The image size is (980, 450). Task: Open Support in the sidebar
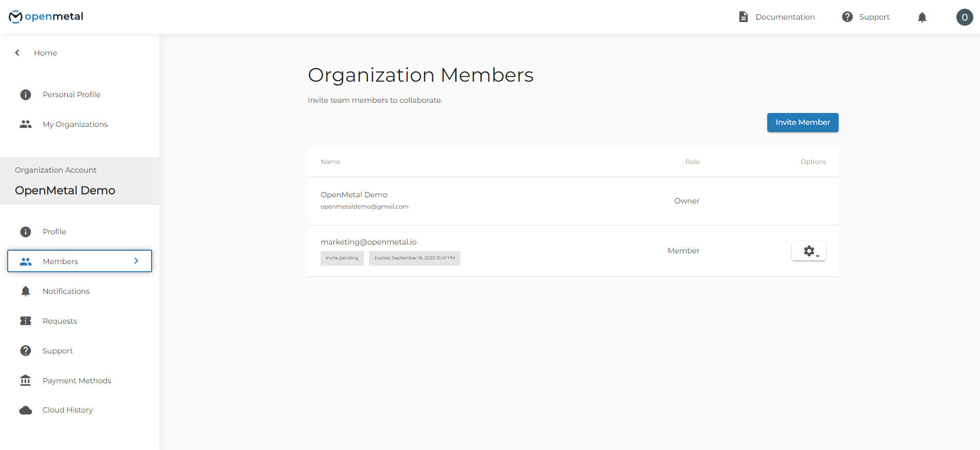coord(58,351)
